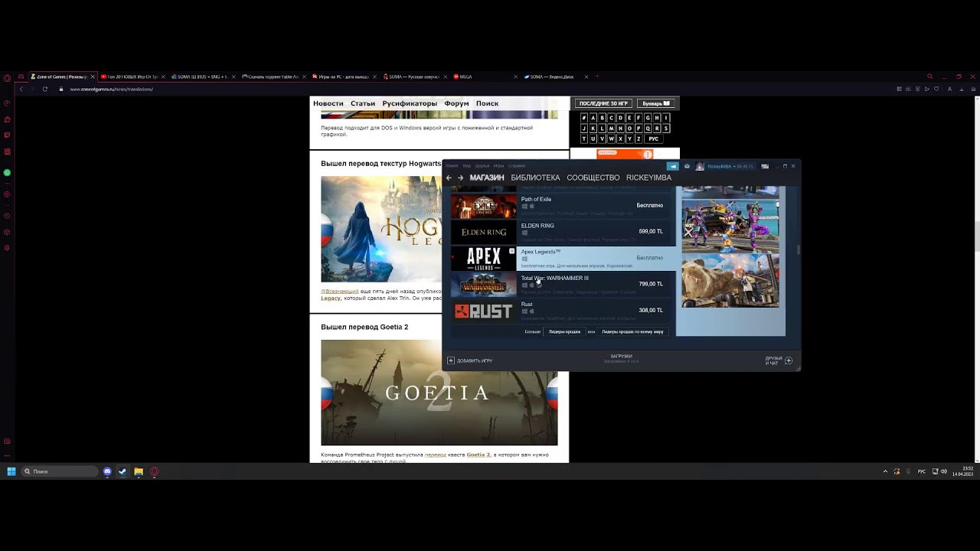
Task: Open Вид menu in Steam window
Action: click(x=467, y=166)
